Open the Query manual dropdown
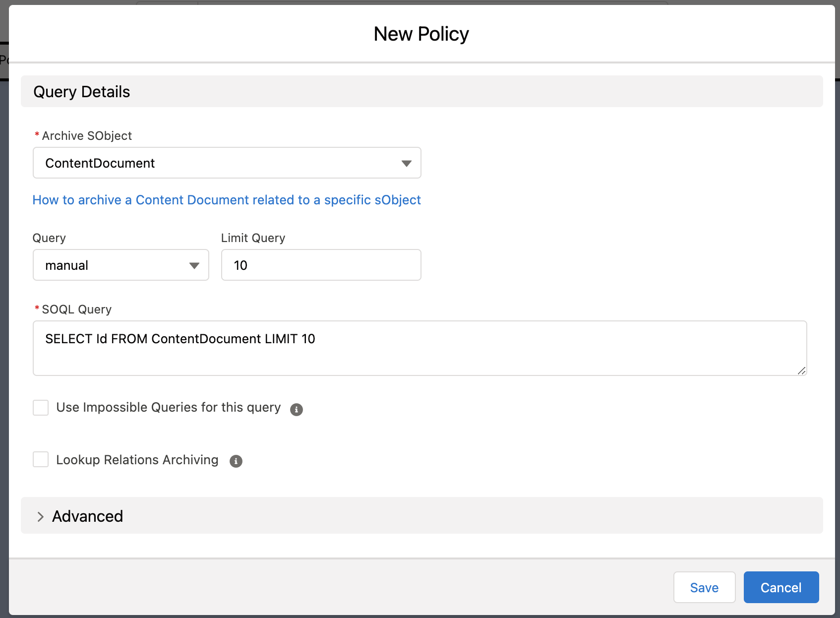This screenshot has width=840, height=618. coord(120,265)
